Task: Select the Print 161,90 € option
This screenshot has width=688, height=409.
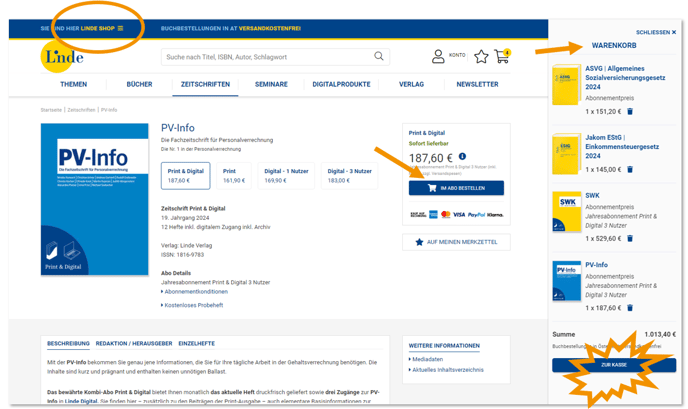Action: coord(234,176)
